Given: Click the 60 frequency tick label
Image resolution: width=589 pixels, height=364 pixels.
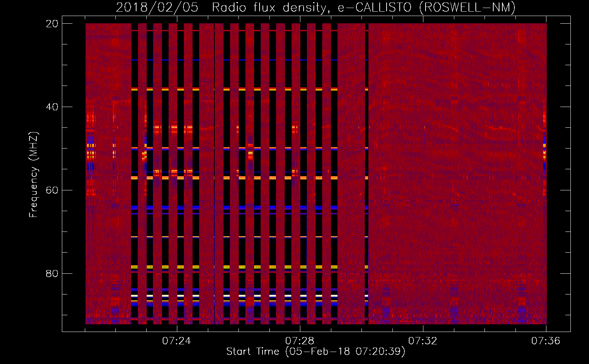Looking at the screenshot, I should click(52, 190).
